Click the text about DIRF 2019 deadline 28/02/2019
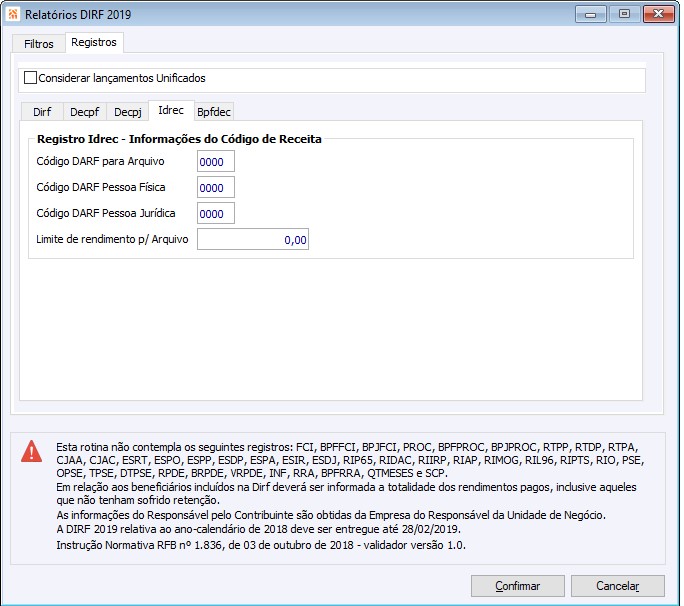 (x=258, y=529)
